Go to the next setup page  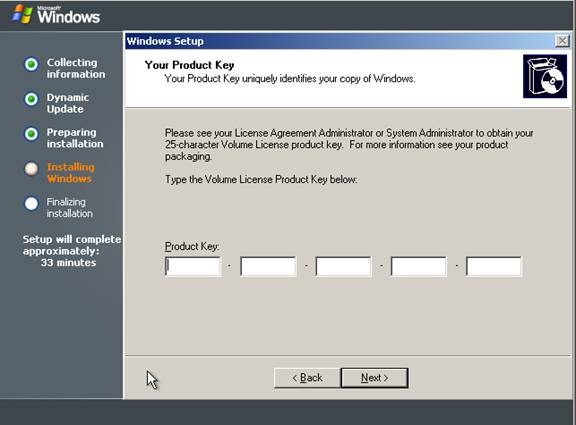pos(374,378)
